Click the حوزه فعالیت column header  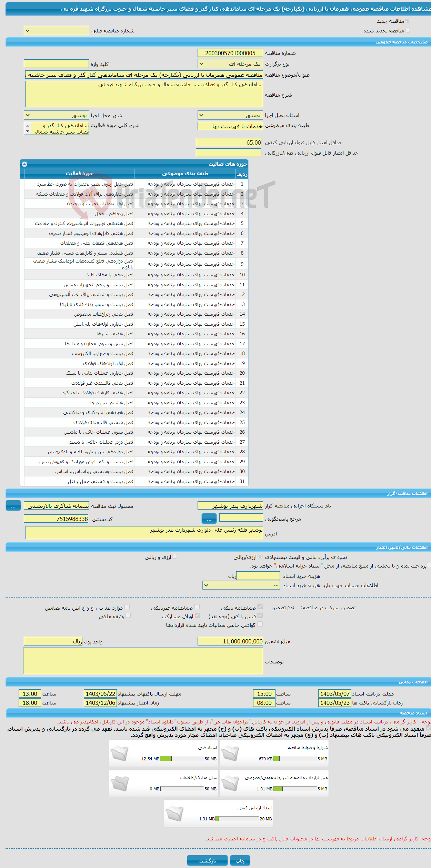coord(79,174)
